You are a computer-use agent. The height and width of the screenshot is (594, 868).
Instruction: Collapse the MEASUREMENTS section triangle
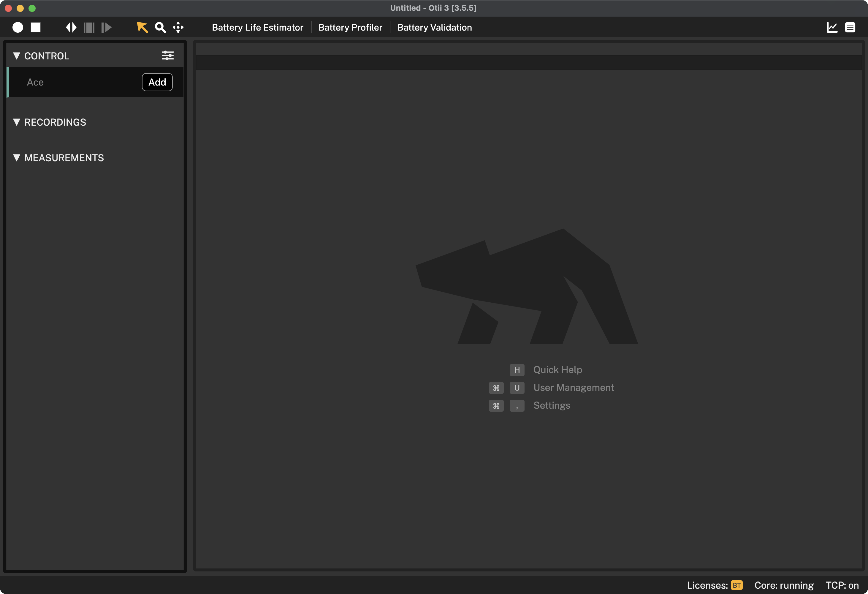pyautogui.click(x=16, y=158)
